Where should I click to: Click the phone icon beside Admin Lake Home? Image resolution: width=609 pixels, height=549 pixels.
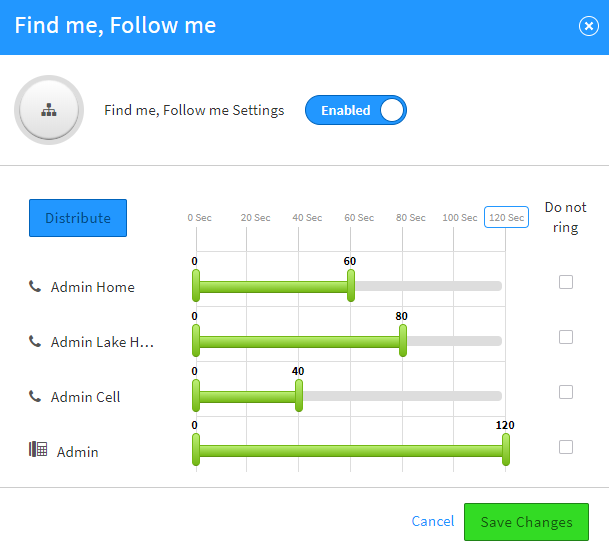(36, 342)
